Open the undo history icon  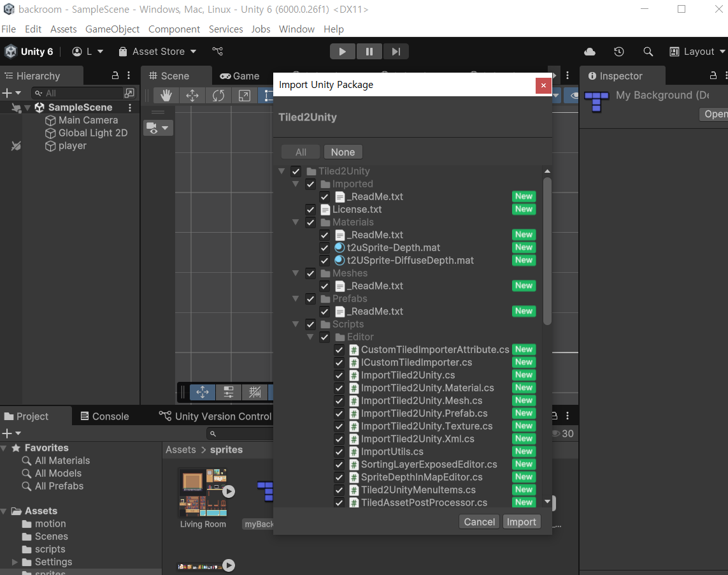(619, 52)
